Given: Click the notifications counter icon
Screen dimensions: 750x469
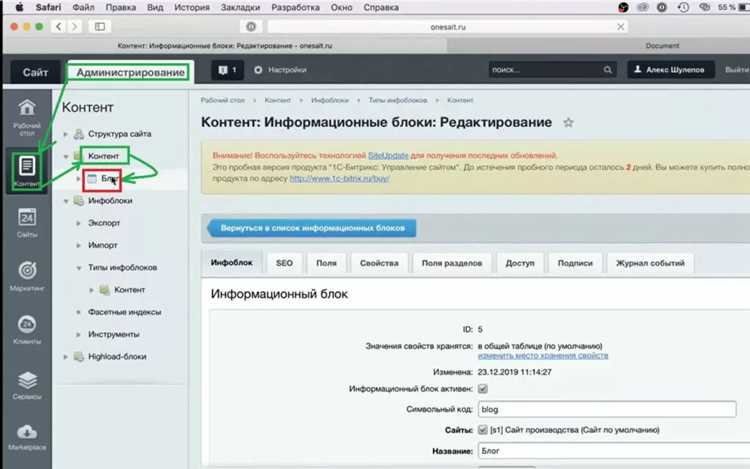Looking at the screenshot, I should pos(227,70).
